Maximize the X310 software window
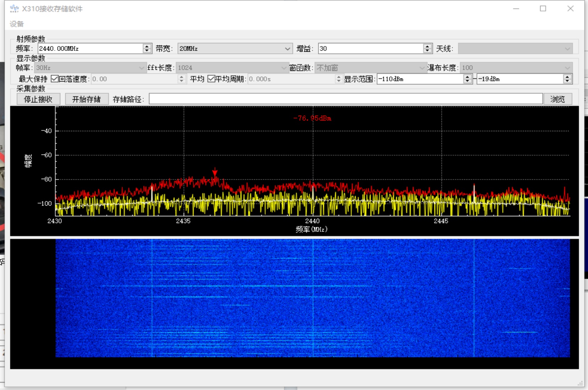This screenshot has height=390, width=588. point(543,9)
